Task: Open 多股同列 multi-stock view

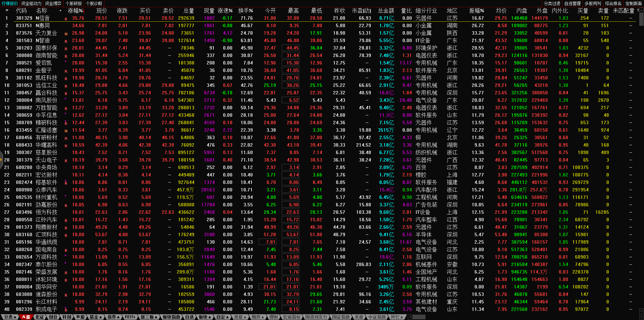Action: click(593, 3)
